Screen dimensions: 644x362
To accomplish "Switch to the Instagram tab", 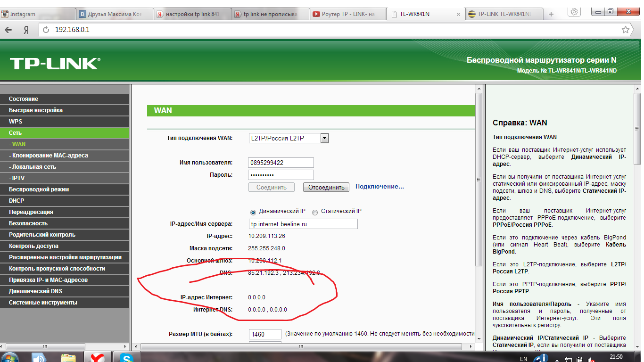I will (x=38, y=14).
